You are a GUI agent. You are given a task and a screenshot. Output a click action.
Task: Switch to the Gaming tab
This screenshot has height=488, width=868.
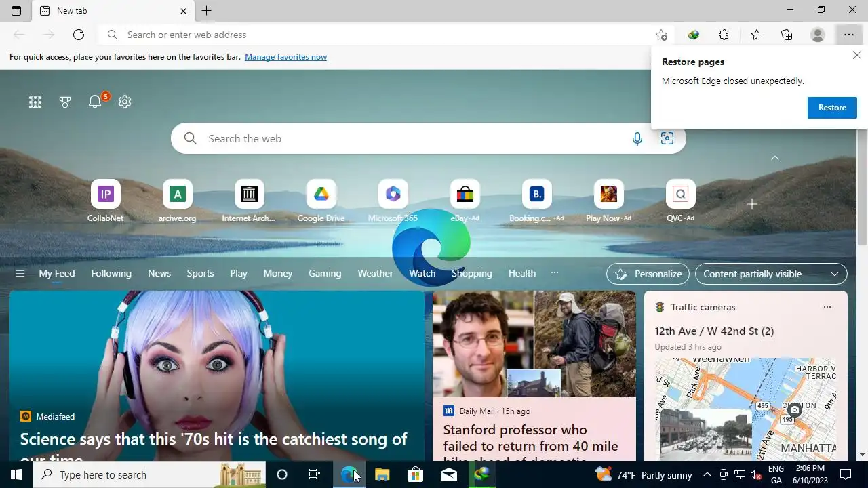[325, 273]
